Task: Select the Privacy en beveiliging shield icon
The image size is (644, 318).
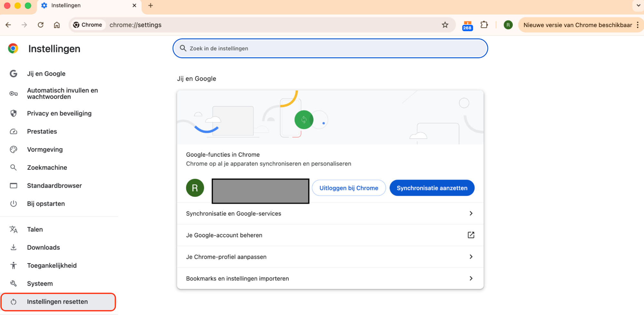Action: (x=14, y=113)
